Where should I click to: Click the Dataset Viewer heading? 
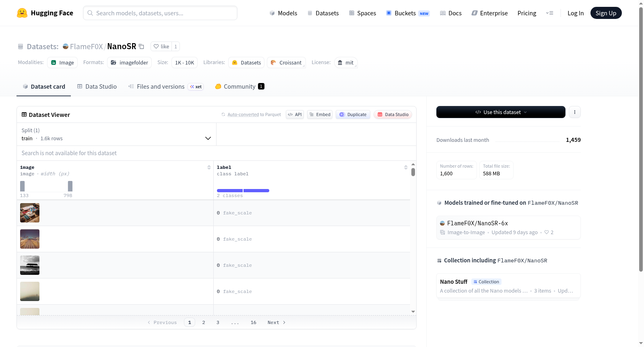pyautogui.click(x=50, y=115)
